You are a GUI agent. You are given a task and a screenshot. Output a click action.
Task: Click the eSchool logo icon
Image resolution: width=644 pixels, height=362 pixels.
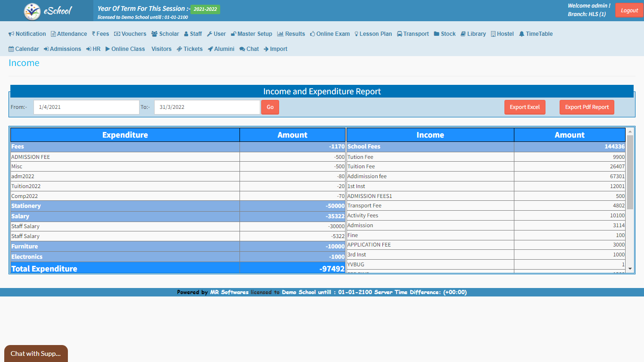coord(32,11)
